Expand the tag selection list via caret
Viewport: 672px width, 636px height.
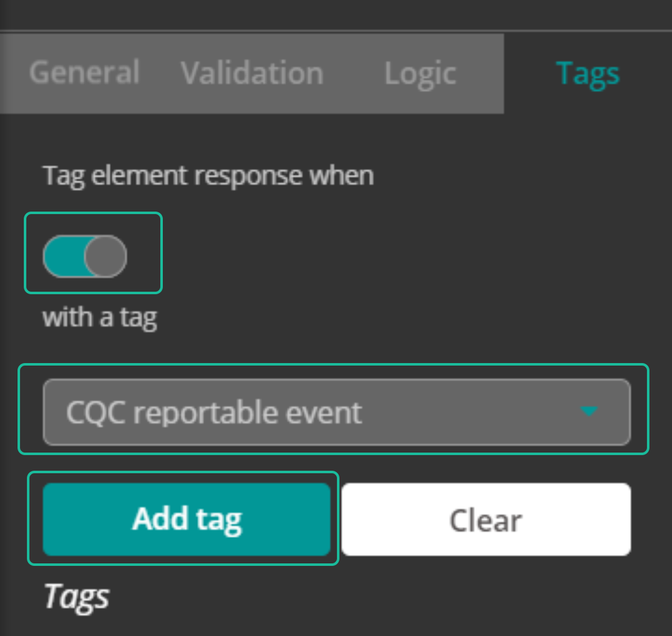589,411
